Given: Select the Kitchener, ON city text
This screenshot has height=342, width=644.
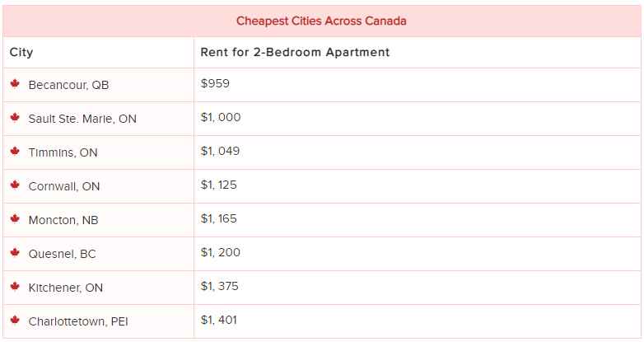Looking at the screenshot, I should [x=66, y=288].
